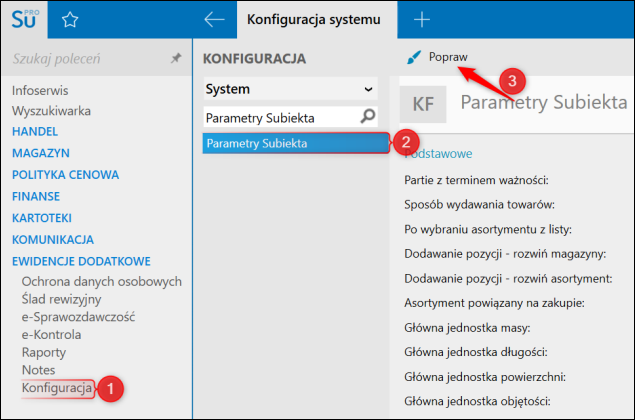The width and height of the screenshot is (635, 420).
Task: Open Wyszukiwarka in the sidebar
Action: point(51,111)
